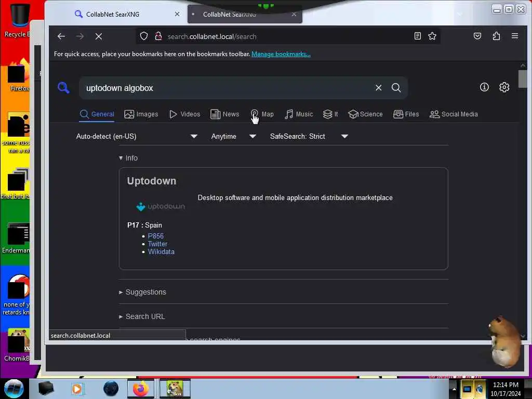Bookmark this page with the star icon

click(x=432, y=36)
